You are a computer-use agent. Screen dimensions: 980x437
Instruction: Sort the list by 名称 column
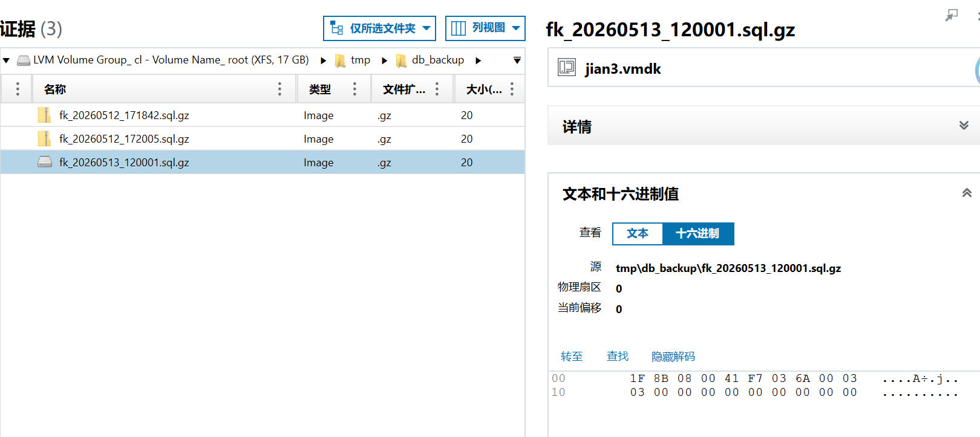(x=55, y=89)
